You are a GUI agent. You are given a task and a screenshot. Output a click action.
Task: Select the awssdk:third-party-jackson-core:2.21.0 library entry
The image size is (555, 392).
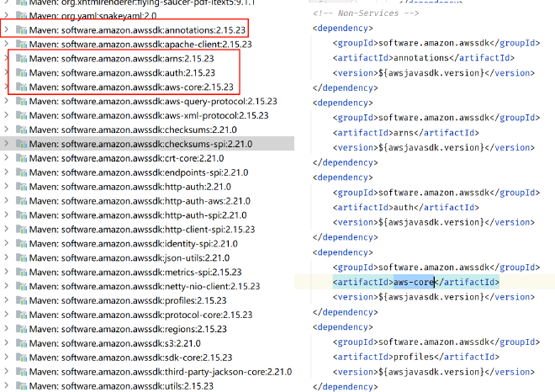click(x=160, y=372)
